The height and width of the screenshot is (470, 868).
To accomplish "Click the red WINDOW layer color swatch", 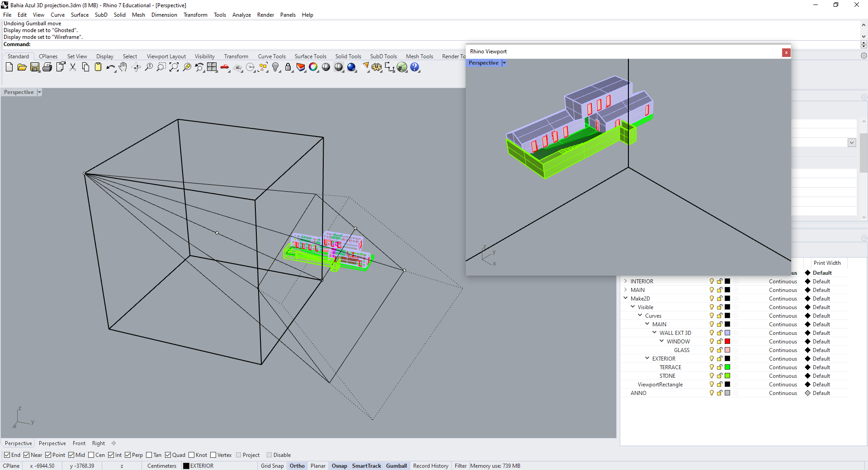I will [727, 342].
